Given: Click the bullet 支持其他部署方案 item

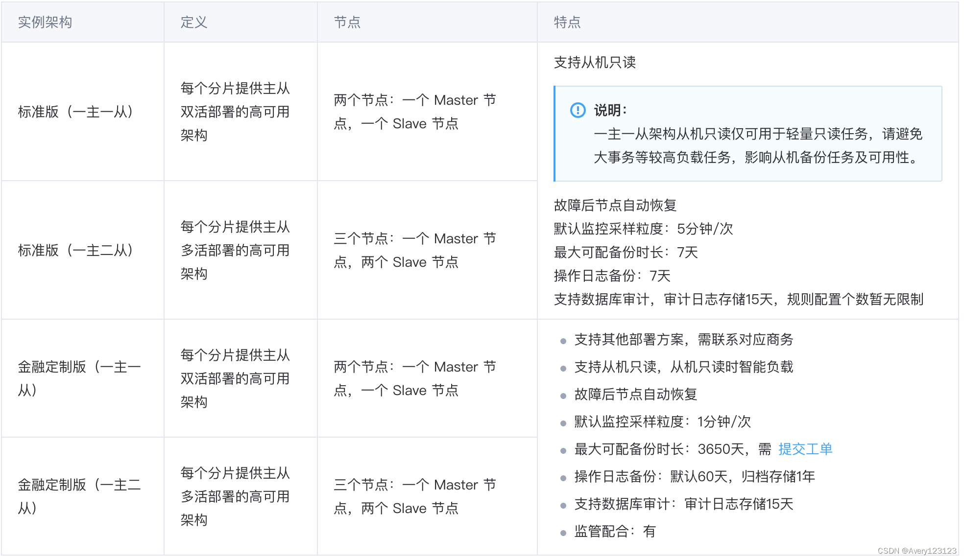Looking at the screenshot, I should click(683, 339).
